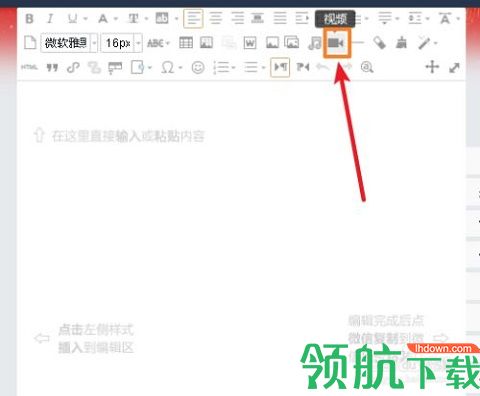Image resolution: width=480 pixels, height=396 pixels.
Task: Remove link with the unlink icon
Action: click(94, 68)
